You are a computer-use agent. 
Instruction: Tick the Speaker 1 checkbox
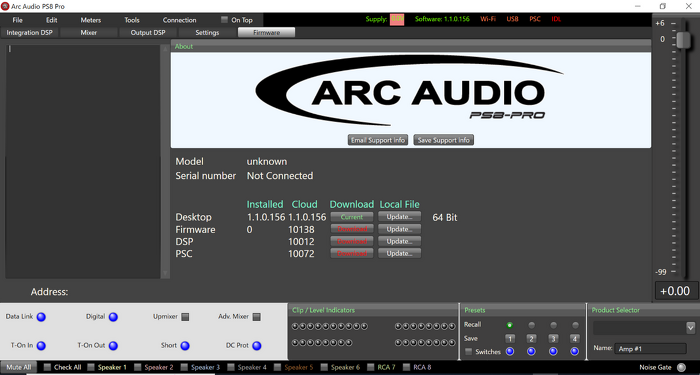[x=91, y=367]
